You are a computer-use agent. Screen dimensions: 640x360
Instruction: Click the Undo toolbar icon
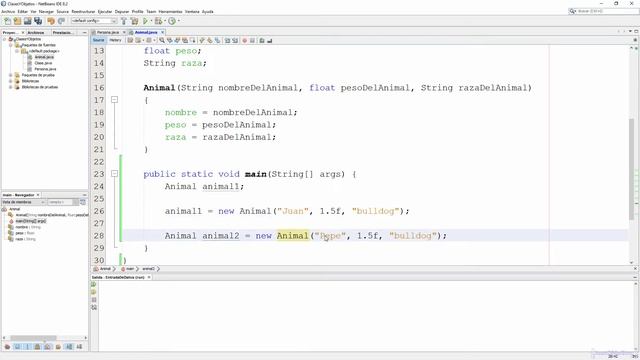click(x=51, y=21)
